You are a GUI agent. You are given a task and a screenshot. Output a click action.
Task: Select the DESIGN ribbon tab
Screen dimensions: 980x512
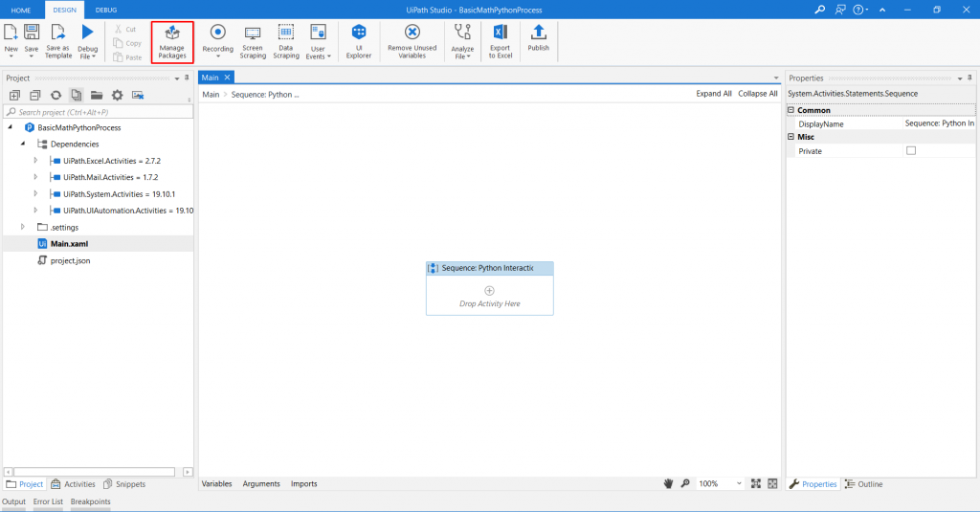(64, 10)
